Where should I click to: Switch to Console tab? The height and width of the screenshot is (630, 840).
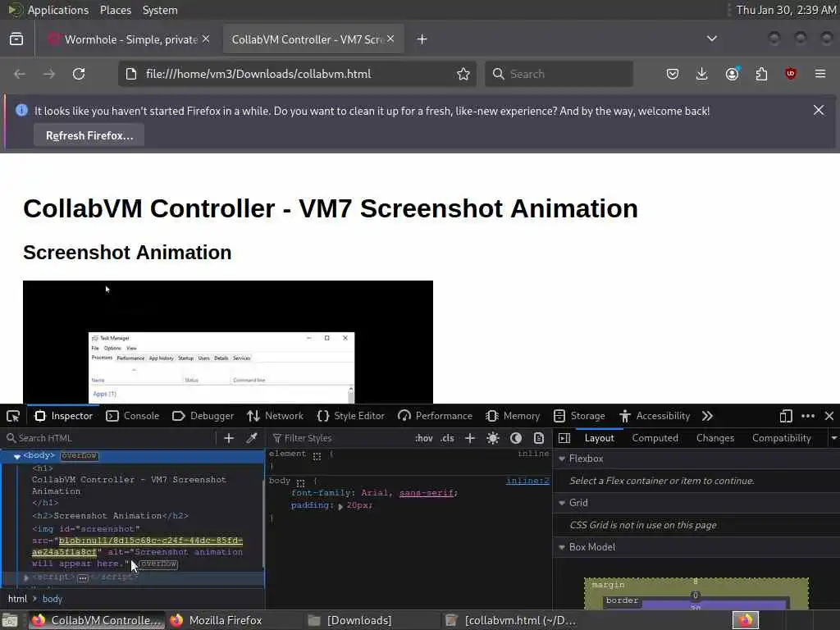[x=133, y=416]
